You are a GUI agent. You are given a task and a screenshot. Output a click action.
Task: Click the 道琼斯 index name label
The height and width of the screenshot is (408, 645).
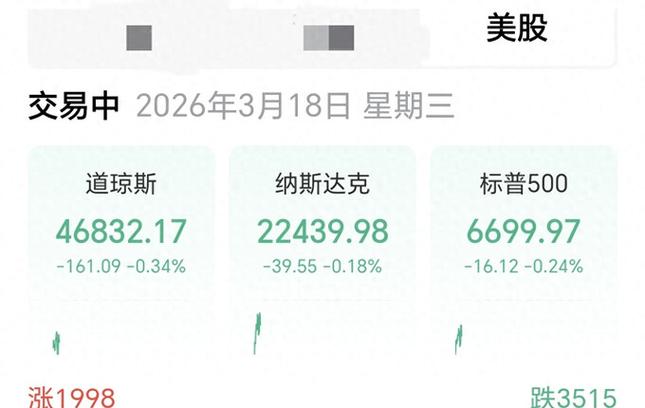tap(121, 184)
